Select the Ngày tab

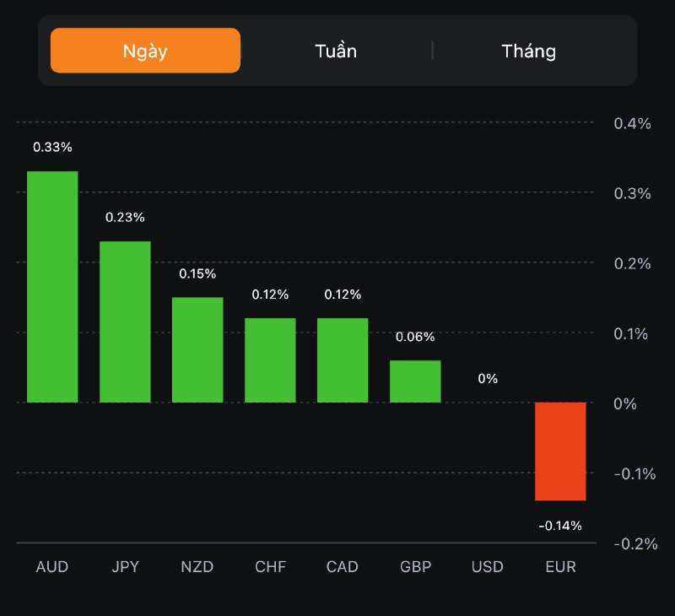[145, 51]
